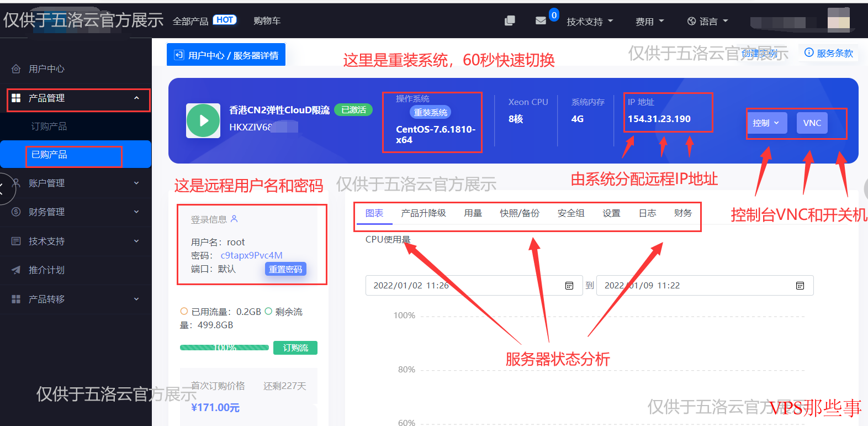
Task: Select 已购产品 in sidebar
Action: click(76, 154)
